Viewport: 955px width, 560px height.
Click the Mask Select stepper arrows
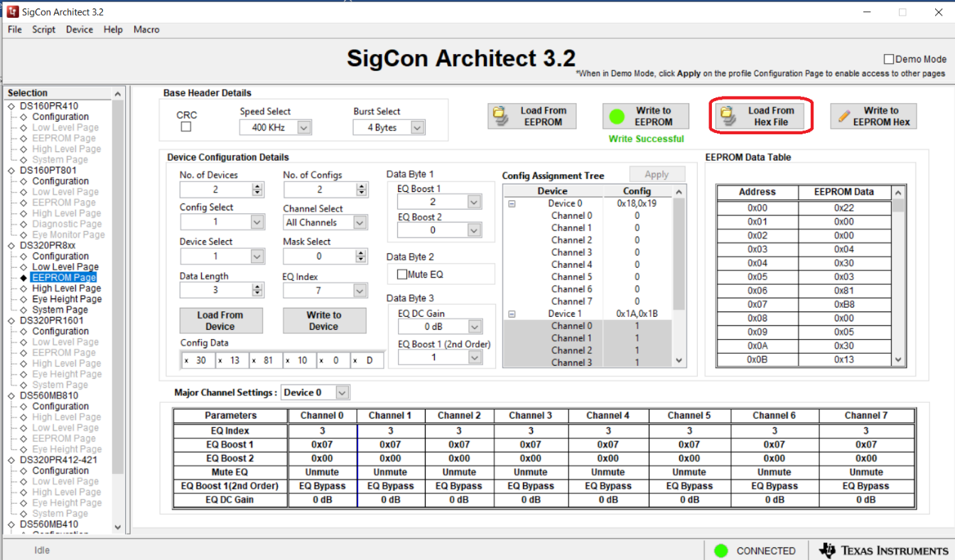(362, 256)
